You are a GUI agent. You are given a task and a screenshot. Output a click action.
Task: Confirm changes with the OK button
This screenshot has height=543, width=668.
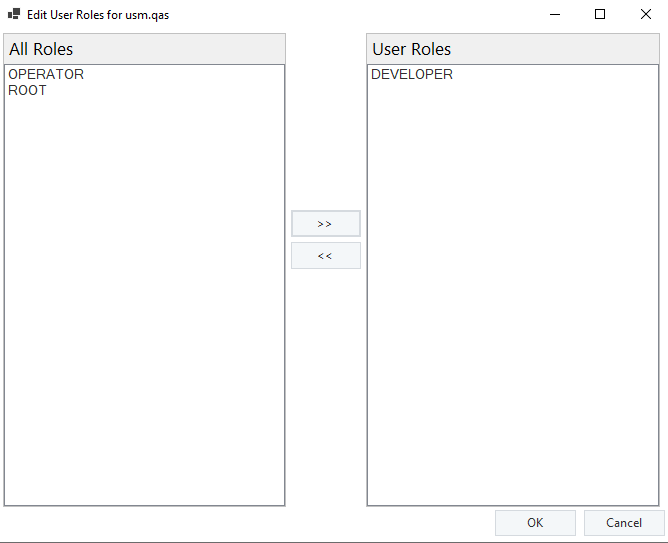tap(535, 523)
